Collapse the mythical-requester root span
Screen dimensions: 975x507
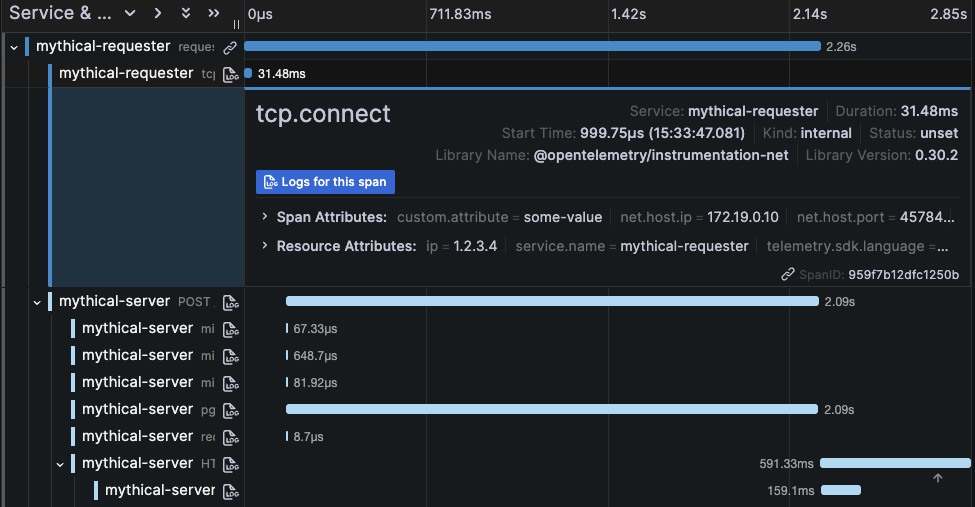click(x=14, y=47)
